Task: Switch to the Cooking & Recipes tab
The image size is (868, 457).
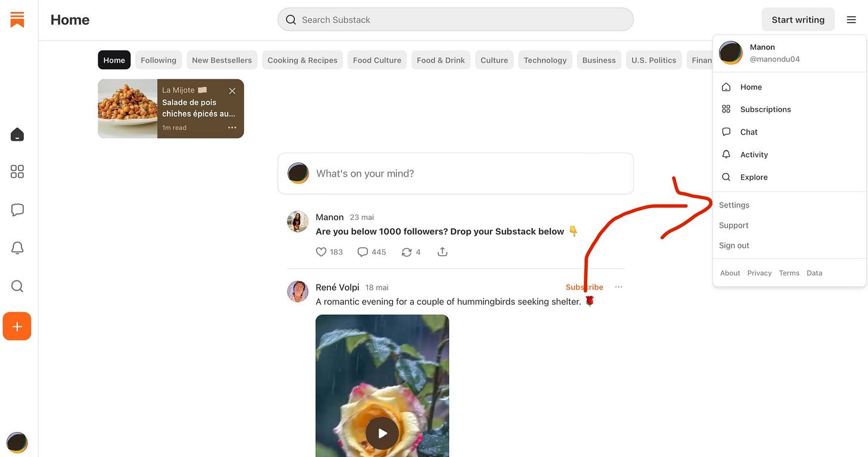Action: pos(302,60)
